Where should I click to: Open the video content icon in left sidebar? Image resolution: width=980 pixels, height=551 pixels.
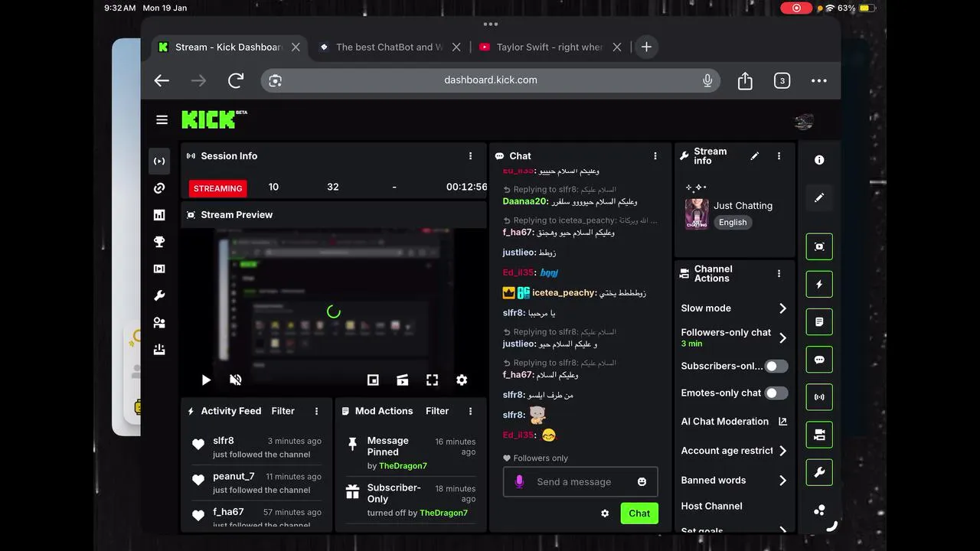point(159,269)
